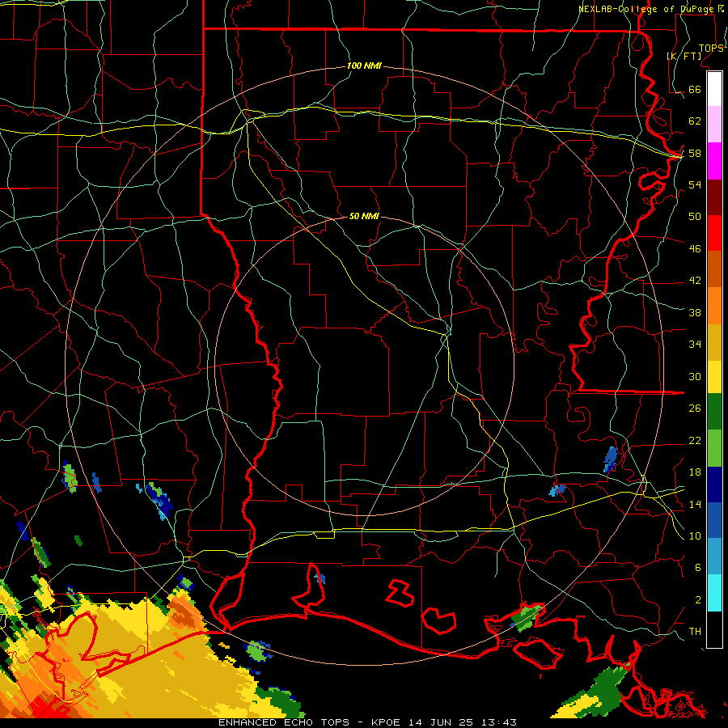Click the "26" legend value
Image resolution: width=728 pixels, height=728 pixels.
pos(695,408)
